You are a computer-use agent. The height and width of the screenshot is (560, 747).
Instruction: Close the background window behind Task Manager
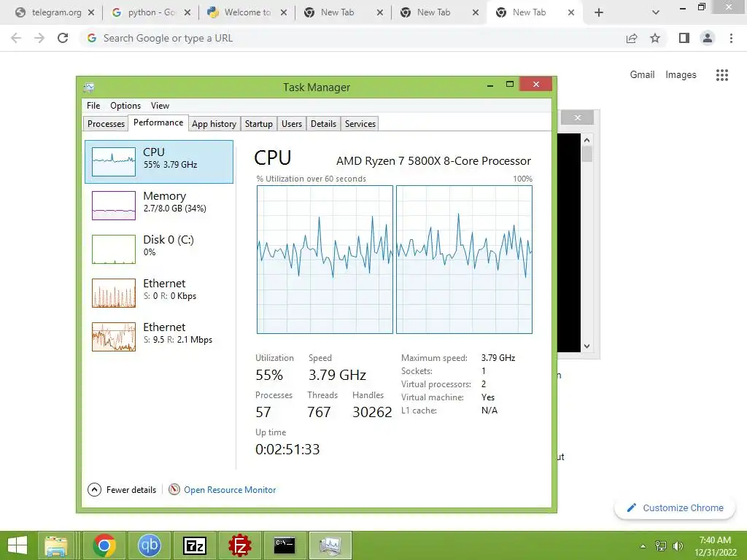[x=578, y=117]
